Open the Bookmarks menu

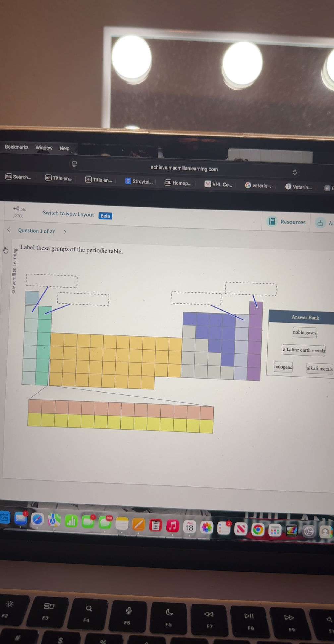(17, 147)
